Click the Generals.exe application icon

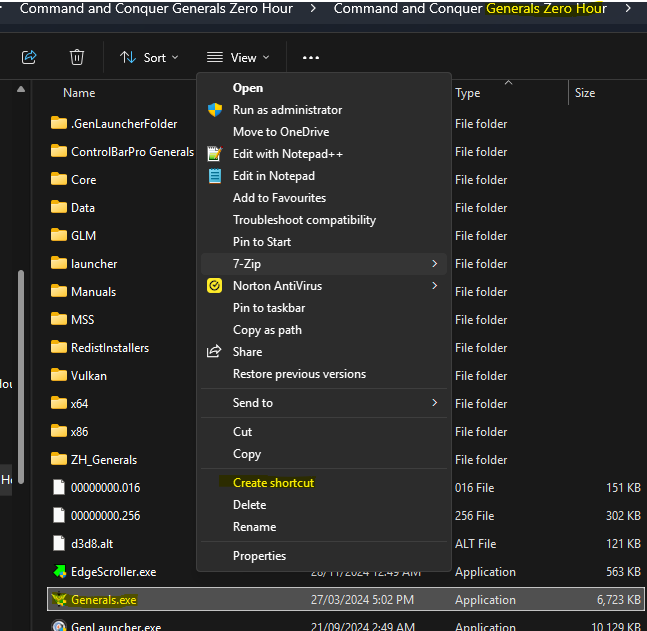click(x=59, y=600)
